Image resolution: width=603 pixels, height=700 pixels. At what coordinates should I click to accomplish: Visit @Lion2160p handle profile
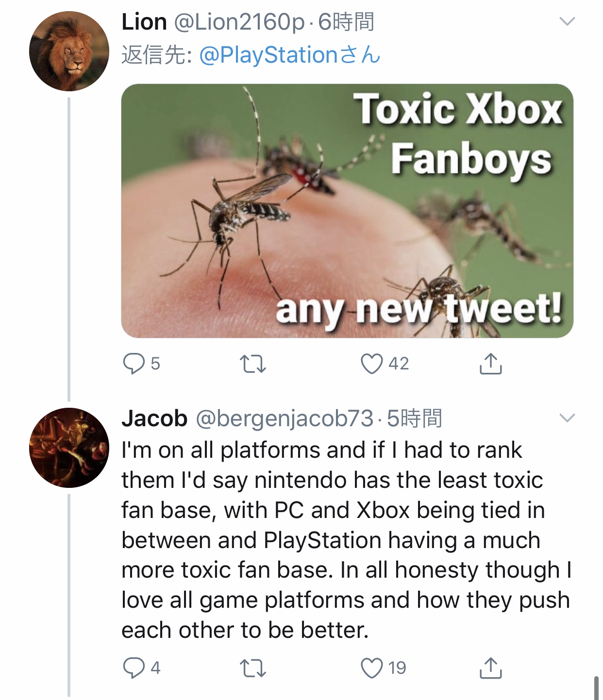pos(239,22)
